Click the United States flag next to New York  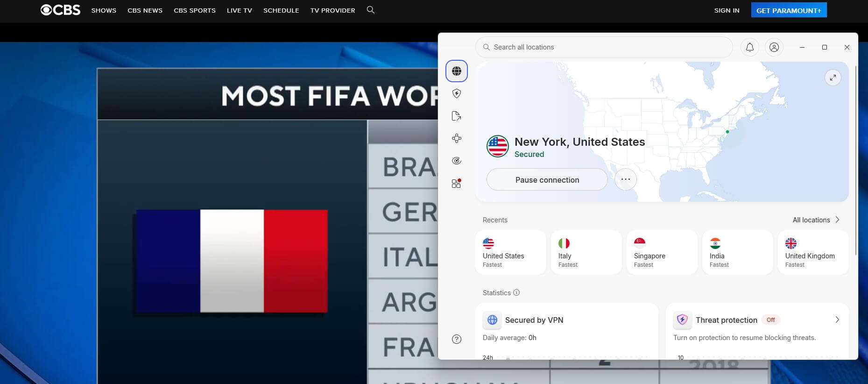(498, 146)
